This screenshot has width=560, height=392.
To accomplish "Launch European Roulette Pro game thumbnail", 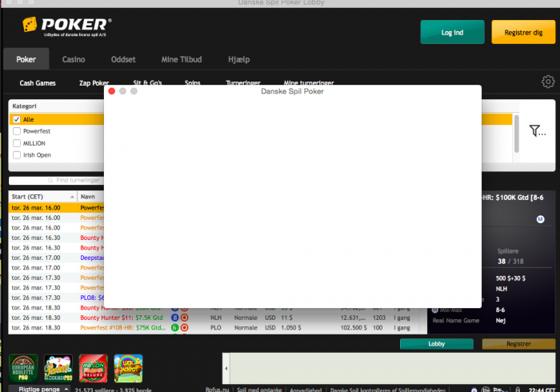I will pyautogui.click(x=23, y=369).
